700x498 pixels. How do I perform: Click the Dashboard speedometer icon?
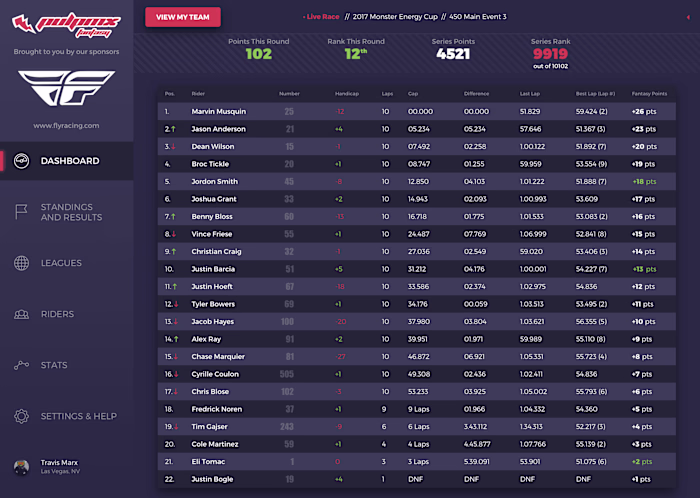click(x=21, y=161)
